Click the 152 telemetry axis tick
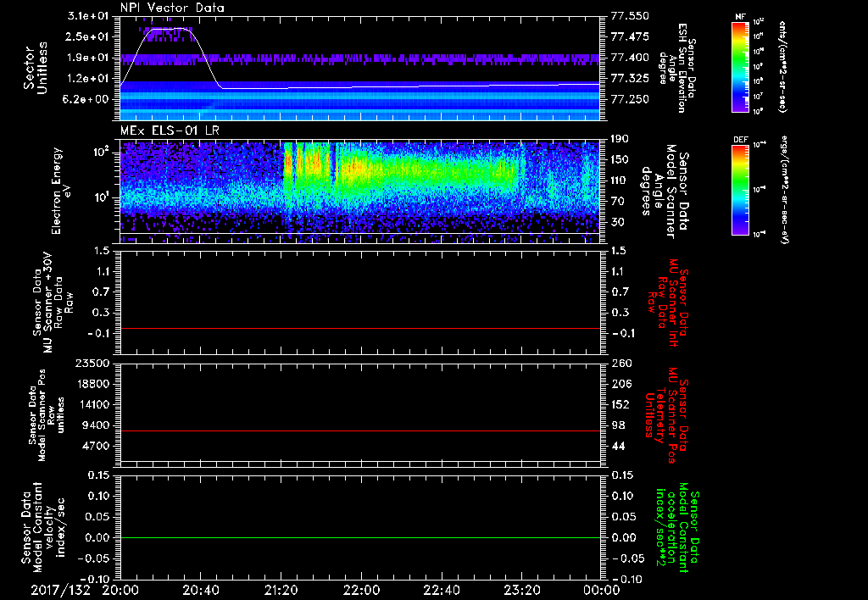 click(620, 404)
